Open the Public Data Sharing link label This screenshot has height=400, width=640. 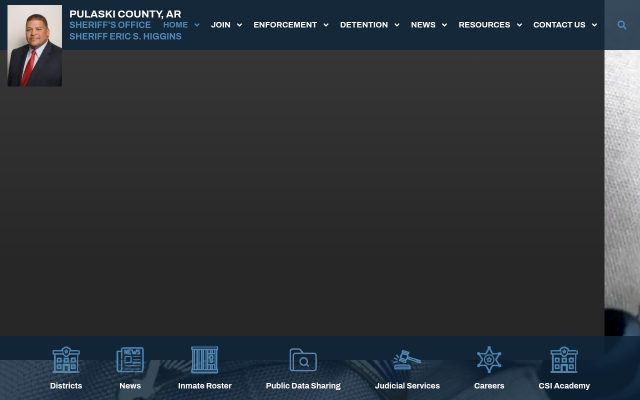(x=303, y=386)
